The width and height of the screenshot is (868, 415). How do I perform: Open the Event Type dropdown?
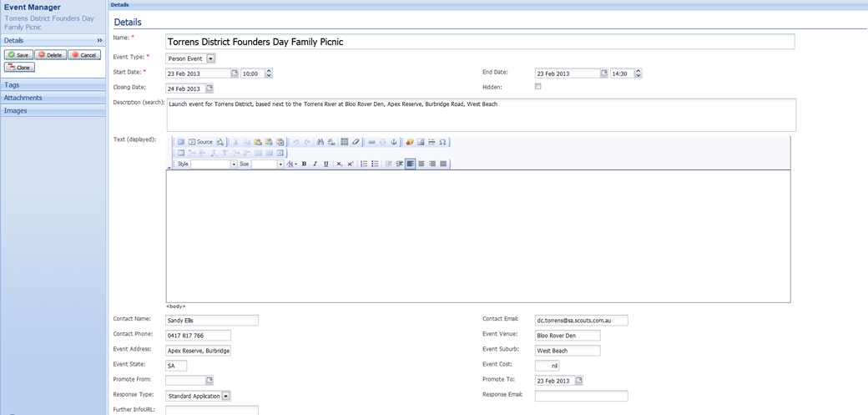pos(210,58)
